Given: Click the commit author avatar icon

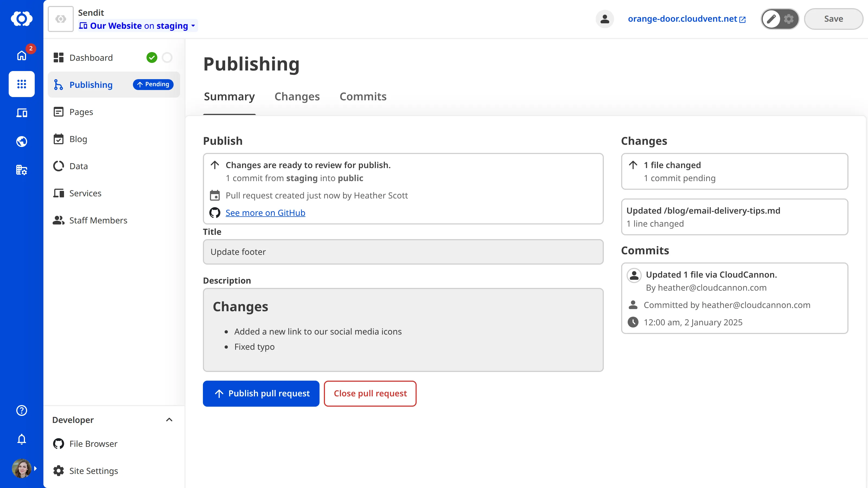Looking at the screenshot, I should (x=634, y=275).
